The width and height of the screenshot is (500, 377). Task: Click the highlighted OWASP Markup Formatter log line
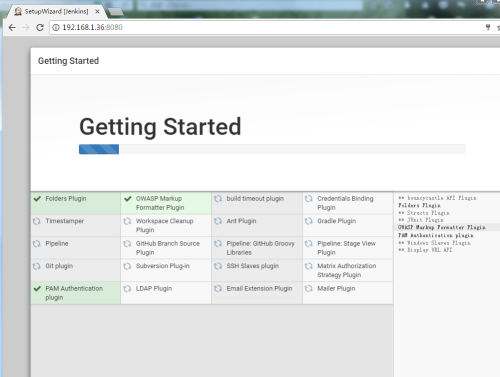coord(441,227)
